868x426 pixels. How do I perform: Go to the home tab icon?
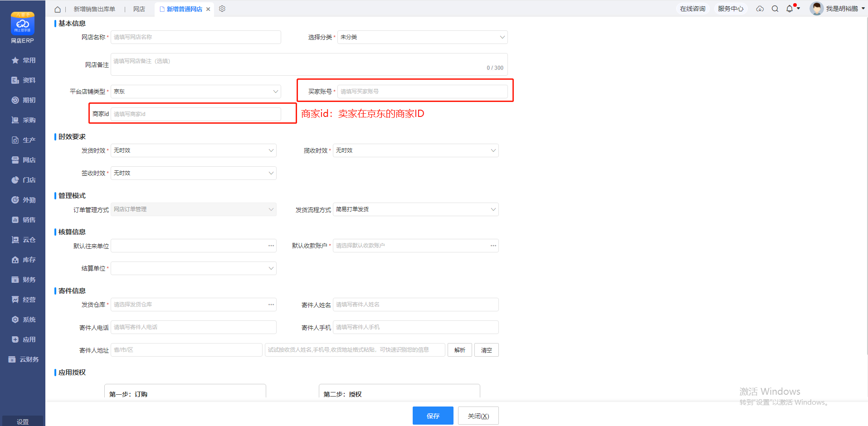(x=58, y=9)
